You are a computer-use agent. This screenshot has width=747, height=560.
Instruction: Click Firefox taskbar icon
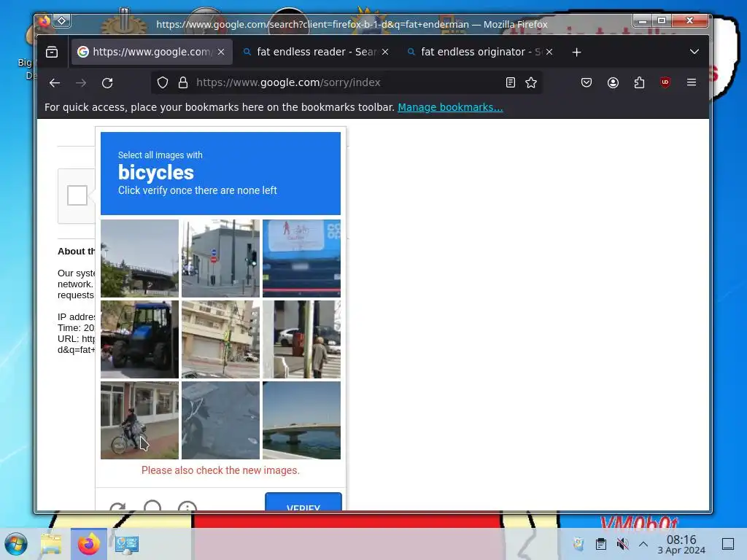click(88, 544)
